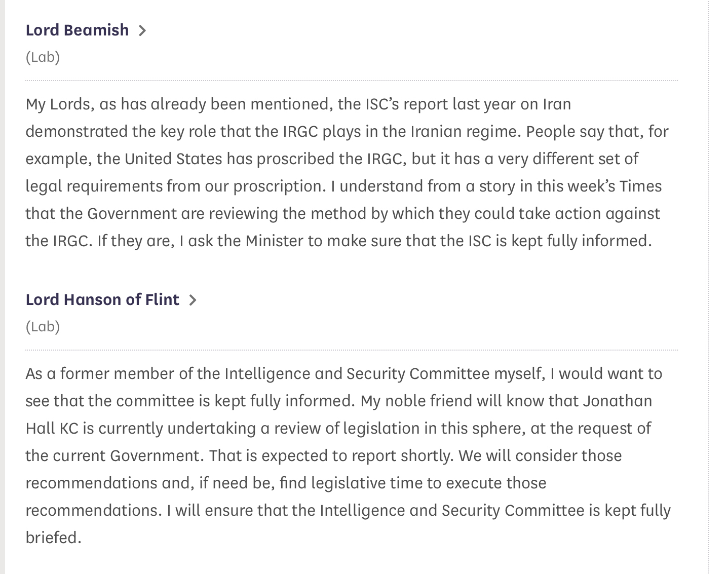Click the grey vertical bar on the left edge
This screenshot has height=574, width=728.
click(3, 287)
